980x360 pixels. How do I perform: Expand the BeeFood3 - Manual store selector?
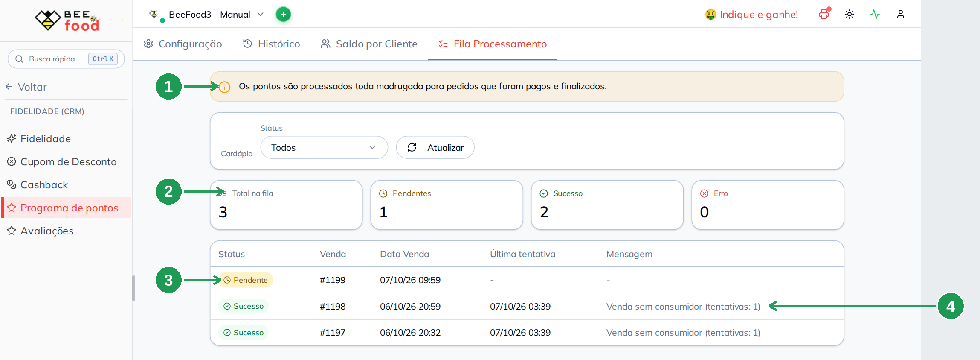click(x=207, y=15)
